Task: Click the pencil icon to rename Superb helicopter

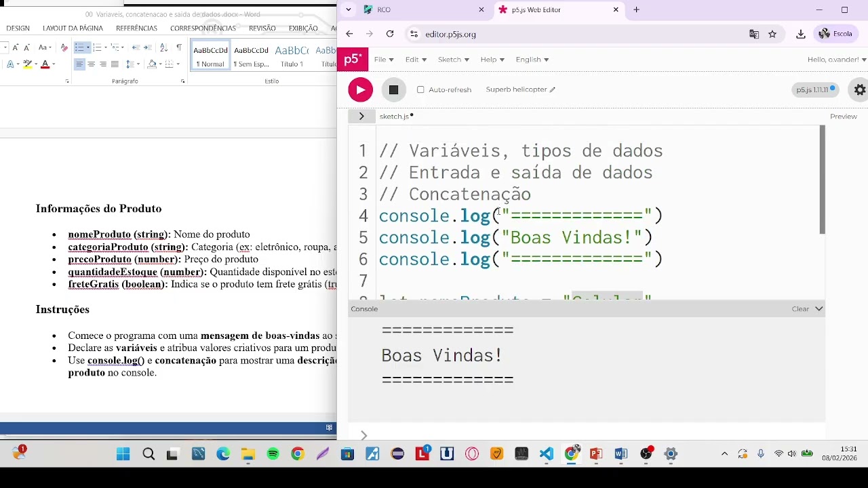Action: [552, 89]
